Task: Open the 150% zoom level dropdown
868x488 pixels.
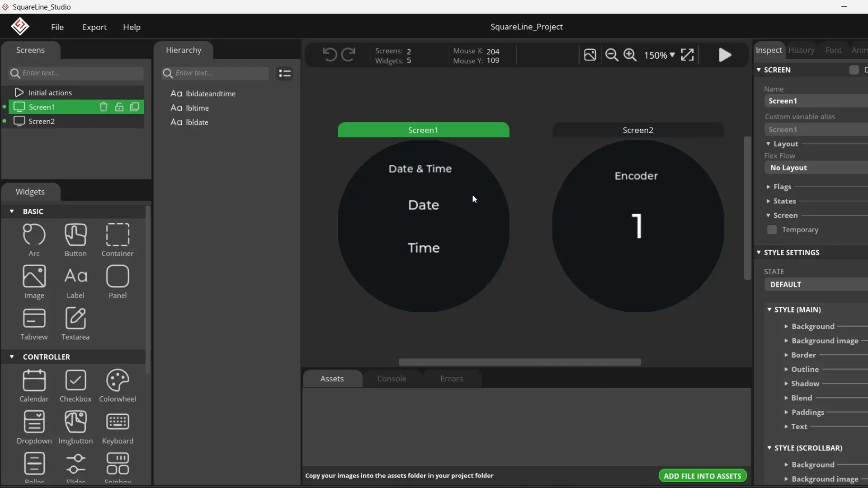Action: (x=659, y=55)
